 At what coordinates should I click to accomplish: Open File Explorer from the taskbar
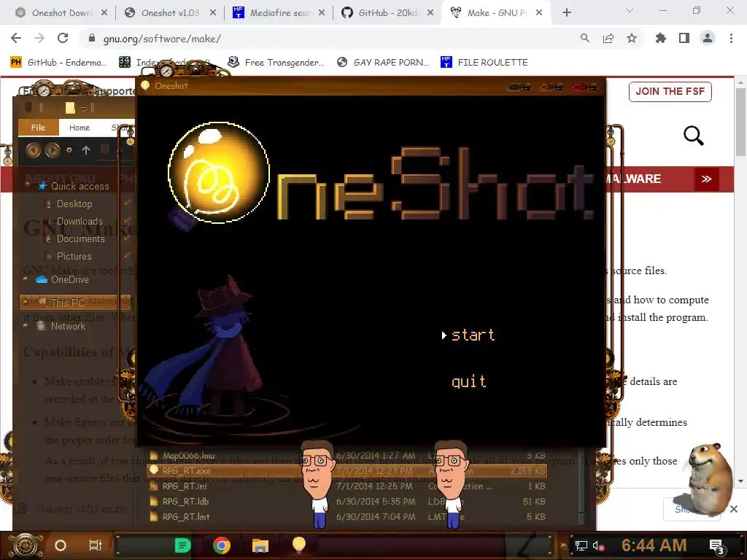pos(260,545)
